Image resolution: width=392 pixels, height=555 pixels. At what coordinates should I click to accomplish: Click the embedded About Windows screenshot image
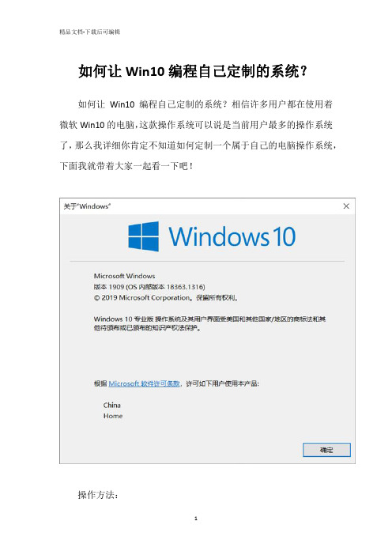pos(207,331)
